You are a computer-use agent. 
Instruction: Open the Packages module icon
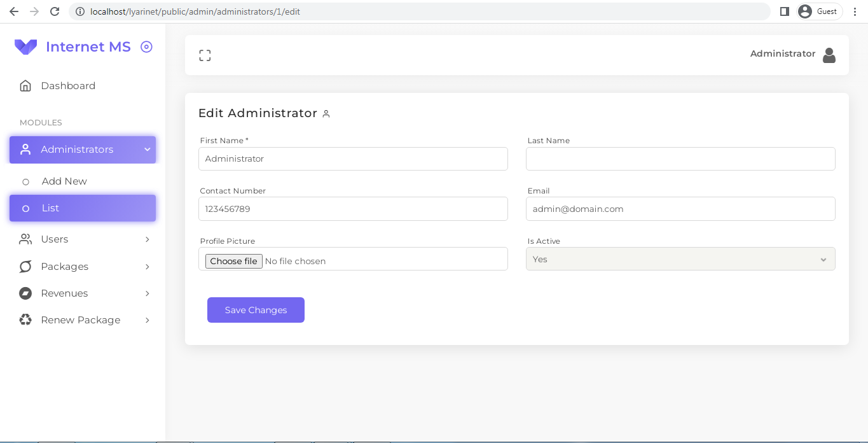[x=25, y=266]
